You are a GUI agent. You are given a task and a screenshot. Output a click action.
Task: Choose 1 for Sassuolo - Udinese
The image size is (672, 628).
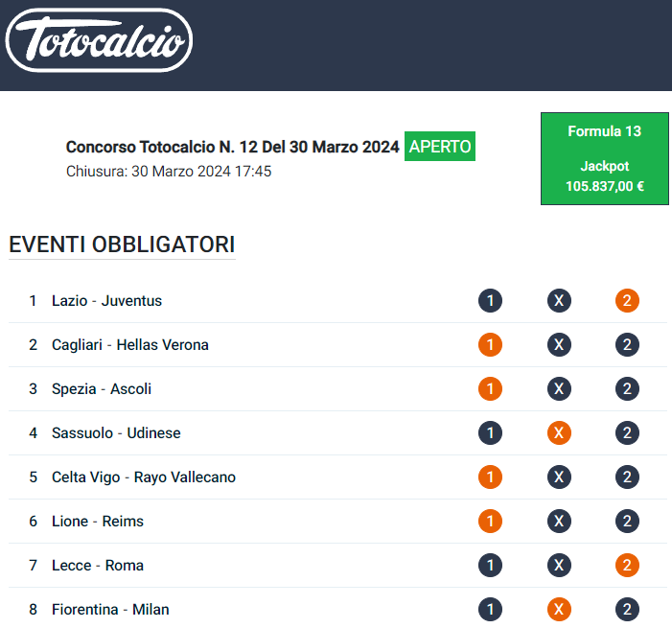pyautogui.click(x=490, y=433)
